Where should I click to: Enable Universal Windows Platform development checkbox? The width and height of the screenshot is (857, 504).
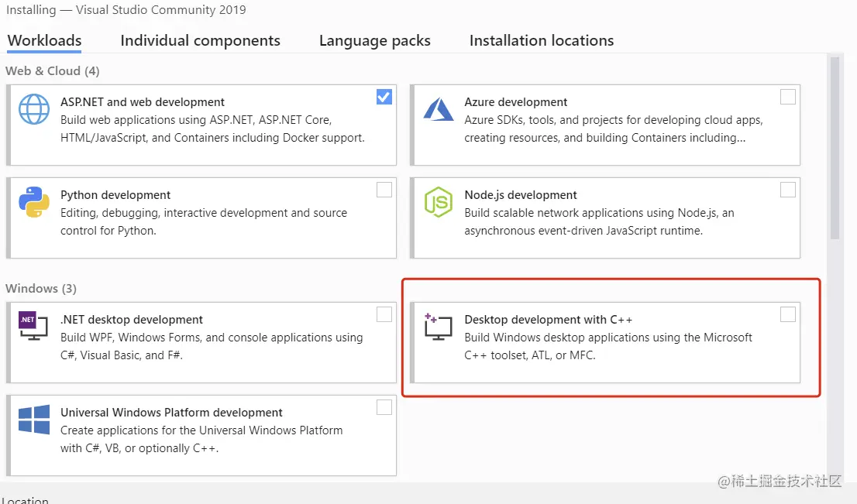(384, 406)
